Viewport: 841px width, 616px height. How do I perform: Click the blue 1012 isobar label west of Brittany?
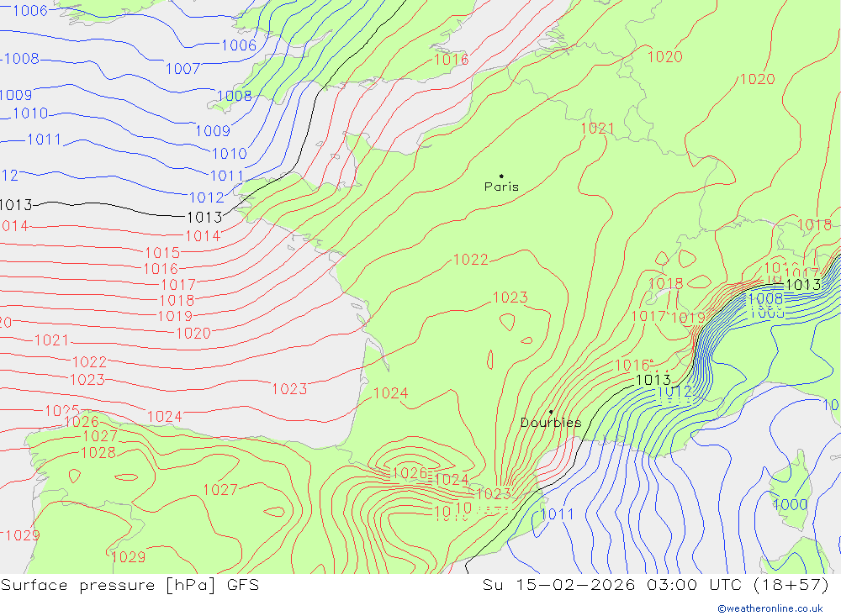pos(207,197)
